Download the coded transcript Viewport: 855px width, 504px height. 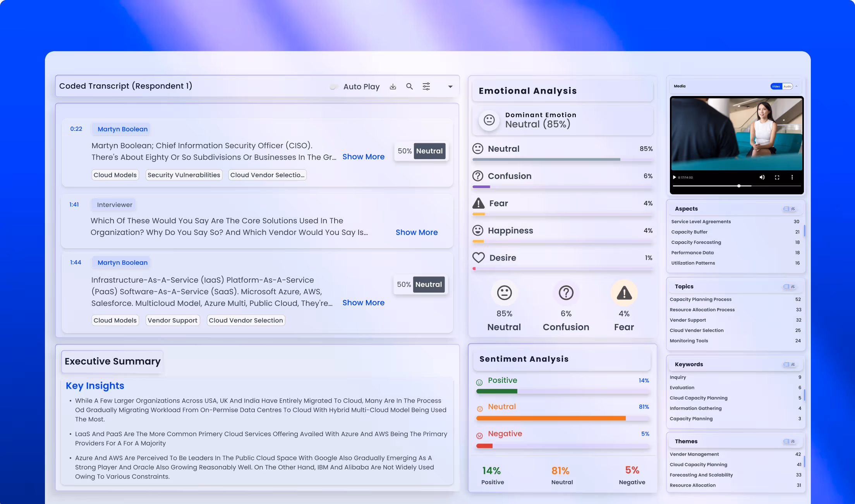click(393, 87)
